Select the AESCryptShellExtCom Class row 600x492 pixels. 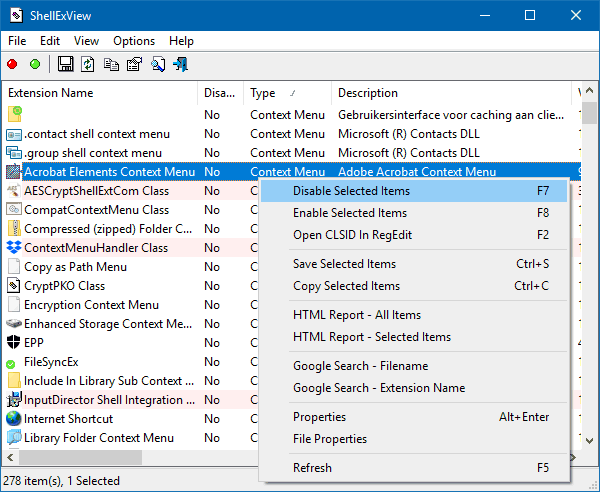coord(130,191)
